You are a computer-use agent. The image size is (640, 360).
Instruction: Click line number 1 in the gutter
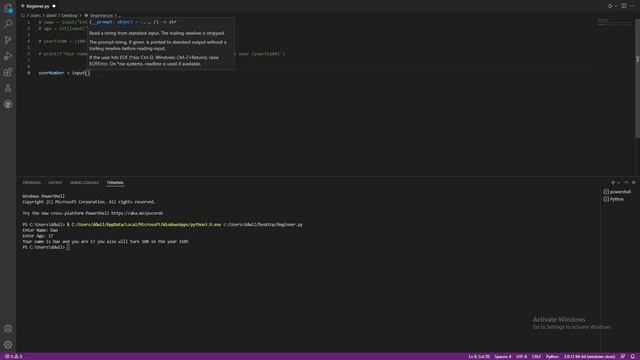click(28, 22)
